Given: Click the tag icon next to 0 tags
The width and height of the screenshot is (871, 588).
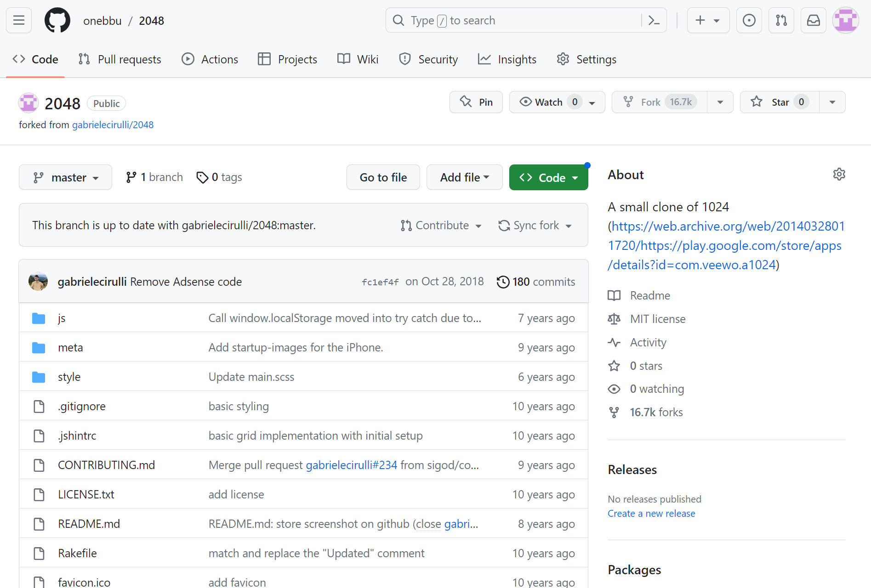Looking at the screenshot, I should pos(202,177).
